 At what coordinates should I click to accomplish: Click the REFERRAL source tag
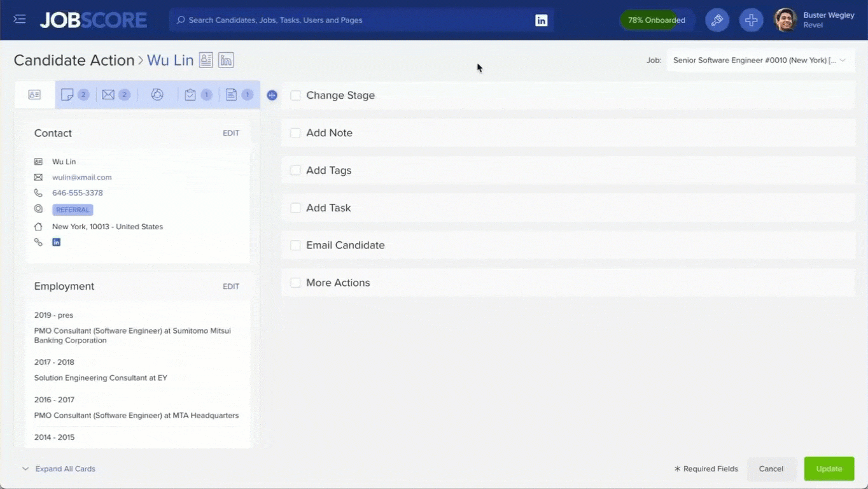73,209
